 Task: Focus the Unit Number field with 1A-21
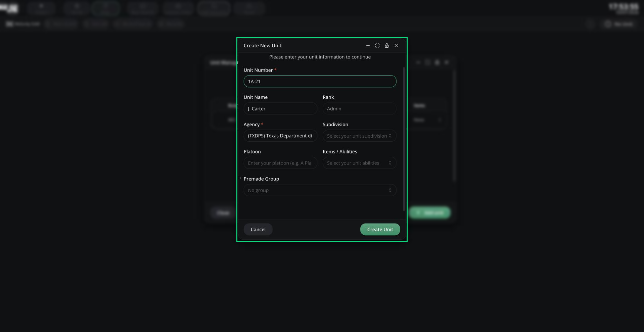click(320, 82)
